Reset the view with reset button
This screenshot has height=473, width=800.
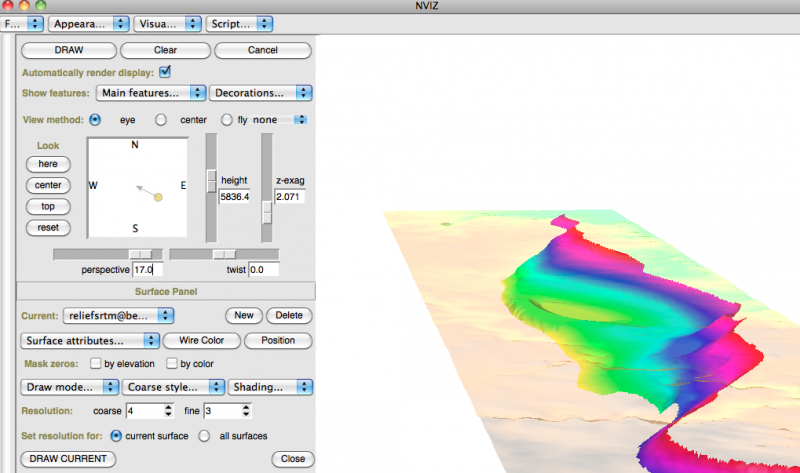pyautogui.click(x=48, y=227)
